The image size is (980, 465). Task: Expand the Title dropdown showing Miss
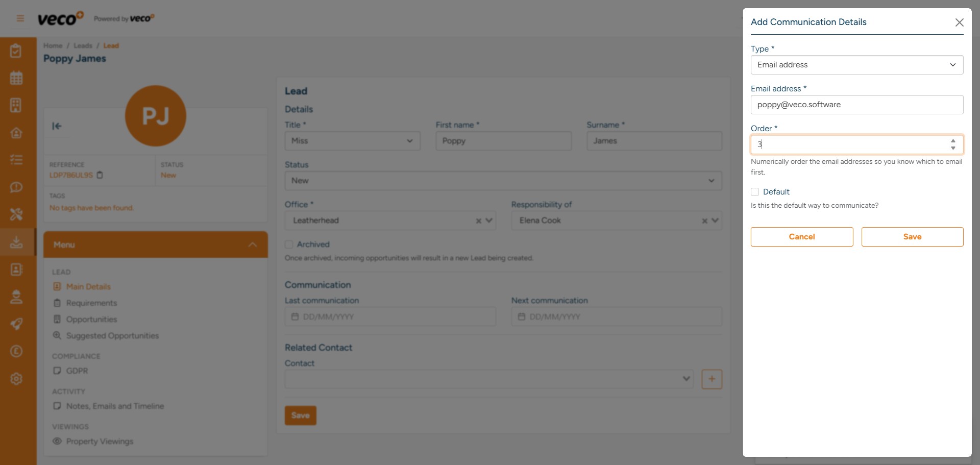click(x=352, y=141)
